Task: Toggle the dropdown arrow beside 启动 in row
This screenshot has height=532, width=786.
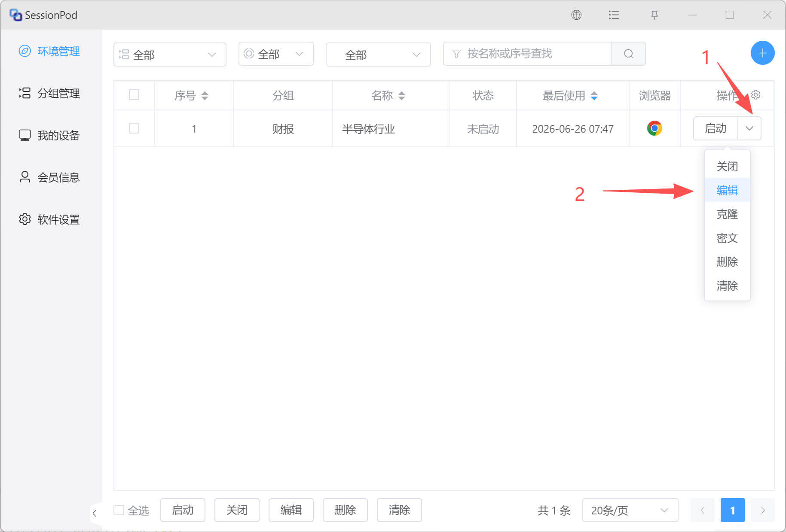Action: click(x=749, y=128)
